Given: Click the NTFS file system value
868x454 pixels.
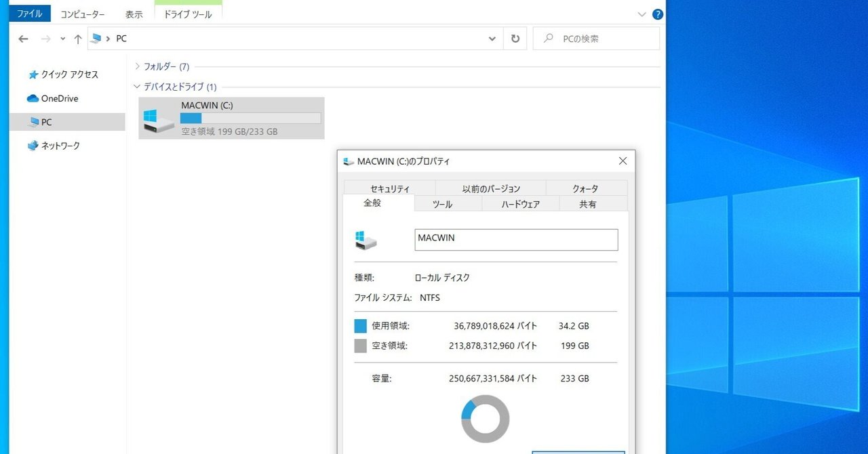Looking at the screenshot, I should click(x=430, y=297).
